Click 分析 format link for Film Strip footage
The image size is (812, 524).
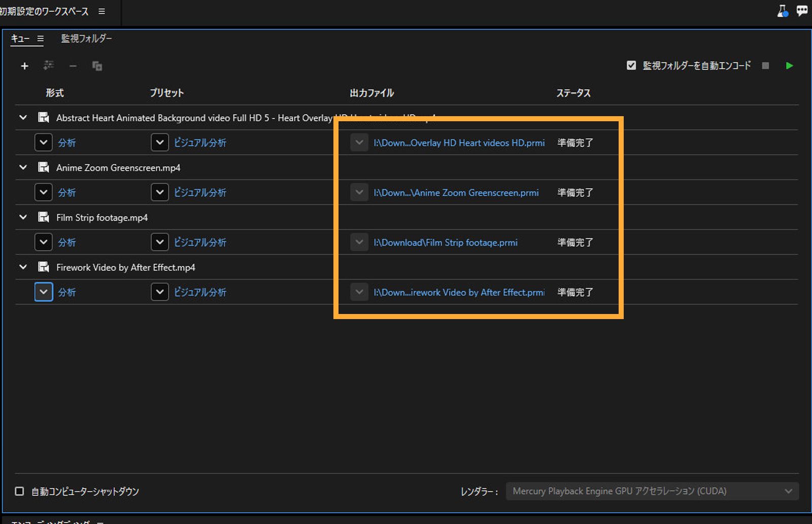click(x=67, y=242)
